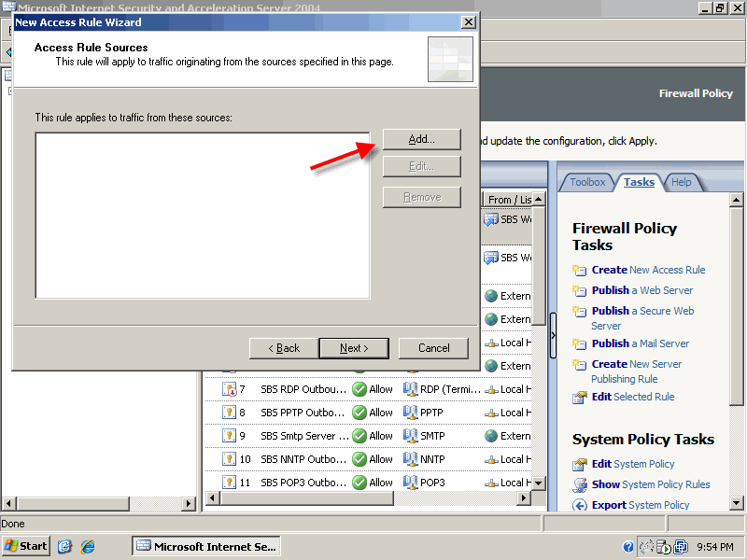Cancel the New Access Rule Wizard
The image size is (747, 560).
[433, 348]
